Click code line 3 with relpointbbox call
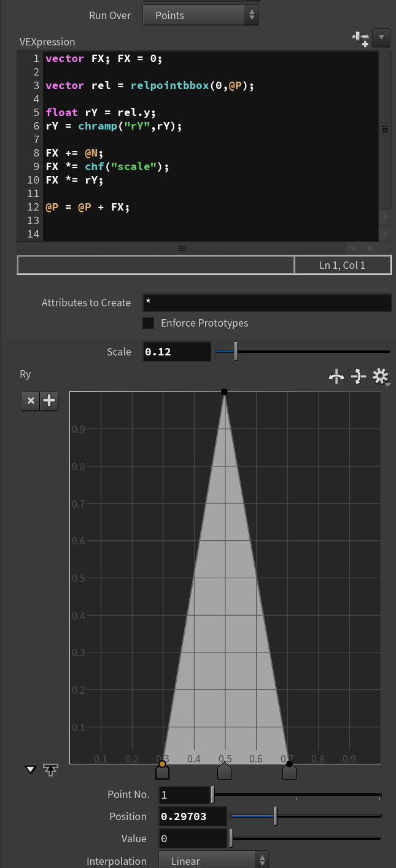 150,85
